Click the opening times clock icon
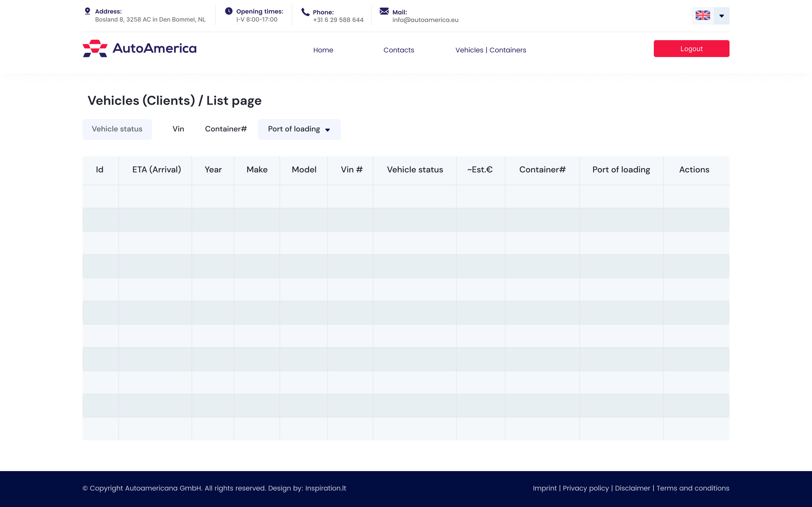Screen dimensions: 812x507 (229, 11)
